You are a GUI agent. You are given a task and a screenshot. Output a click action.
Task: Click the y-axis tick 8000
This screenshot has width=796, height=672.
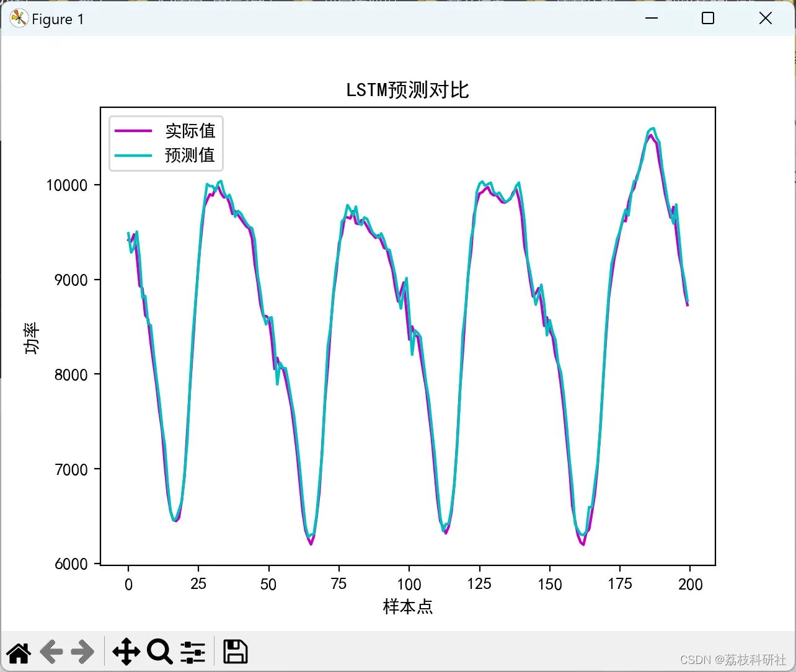pos(71,375)
